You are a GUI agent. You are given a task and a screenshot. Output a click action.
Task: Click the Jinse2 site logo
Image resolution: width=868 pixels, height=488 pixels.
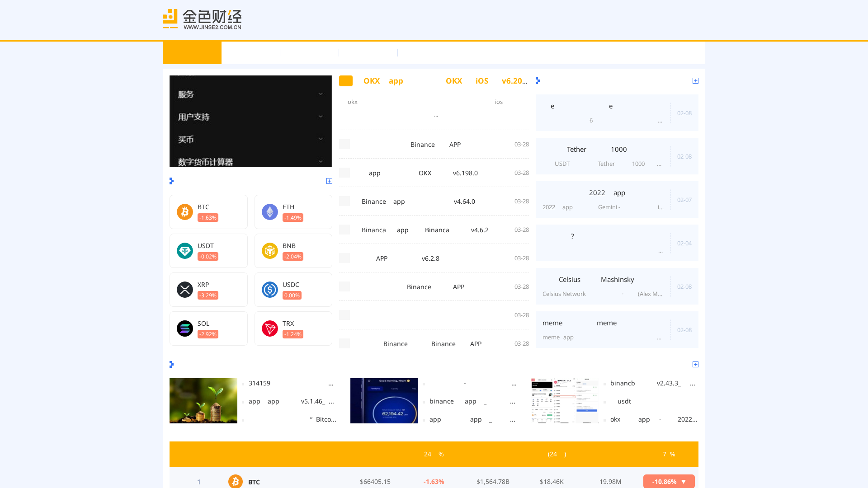[x=202, y=19]
